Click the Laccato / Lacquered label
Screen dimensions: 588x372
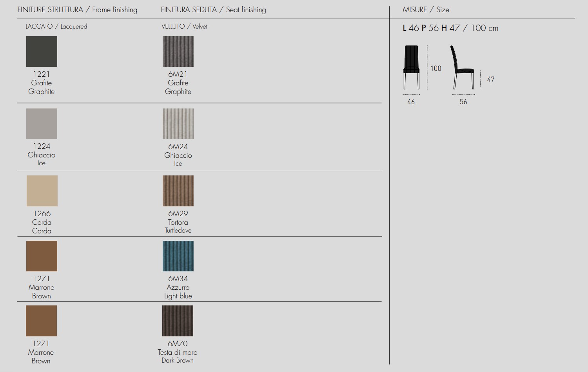pyautogui.click(x=56, y=27)
